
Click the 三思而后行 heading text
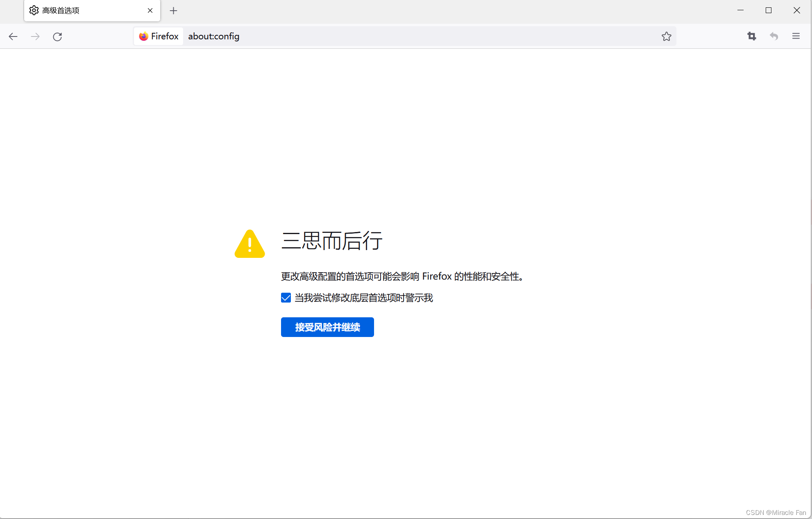[332, 241]
